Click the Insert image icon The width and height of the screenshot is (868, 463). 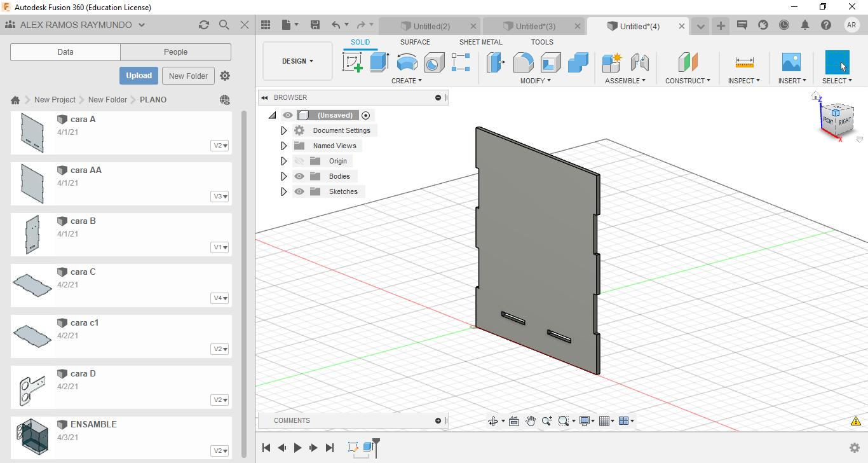791,62
